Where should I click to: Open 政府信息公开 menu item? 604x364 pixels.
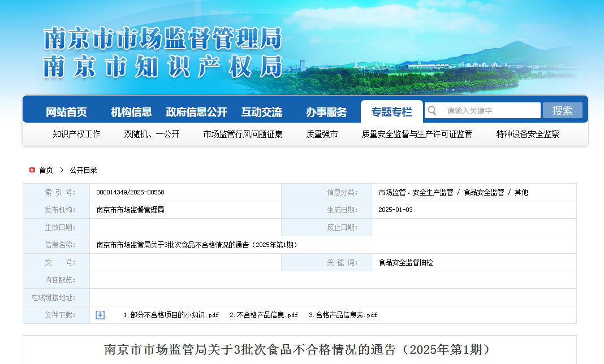[x=196, y=112]
